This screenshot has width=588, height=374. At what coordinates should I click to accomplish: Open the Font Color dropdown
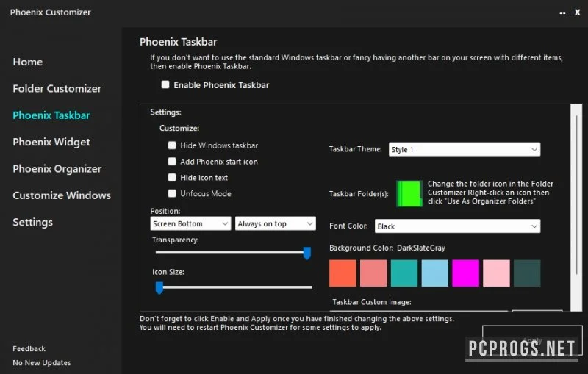457,226
